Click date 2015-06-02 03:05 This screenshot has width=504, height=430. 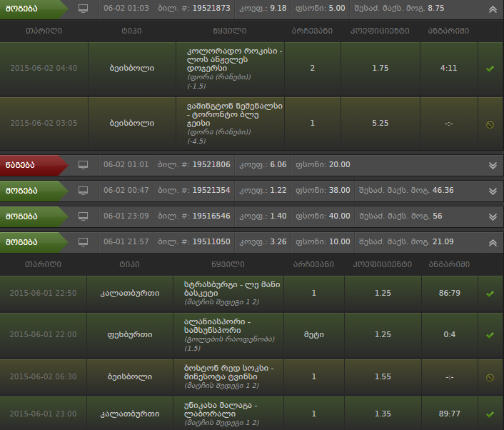tap(44, 123)
